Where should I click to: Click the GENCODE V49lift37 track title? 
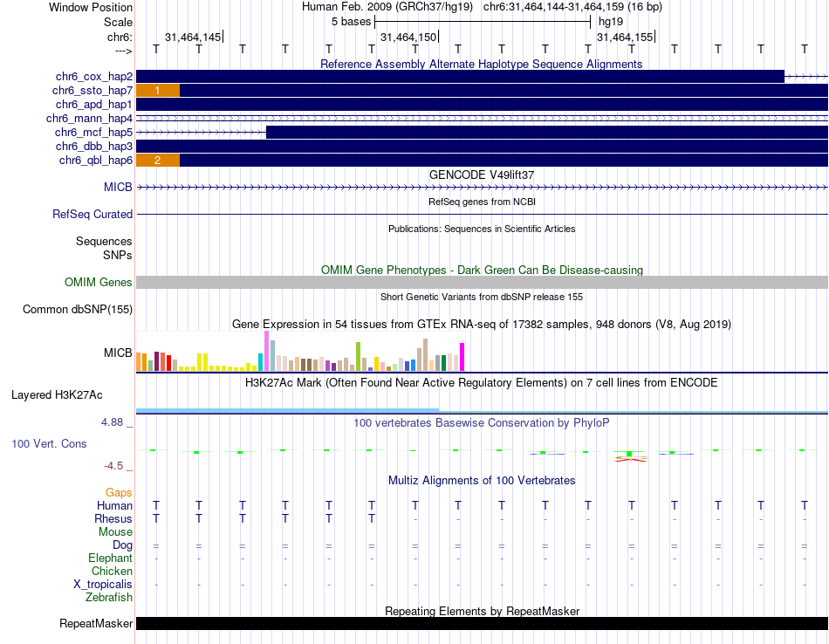481,175
